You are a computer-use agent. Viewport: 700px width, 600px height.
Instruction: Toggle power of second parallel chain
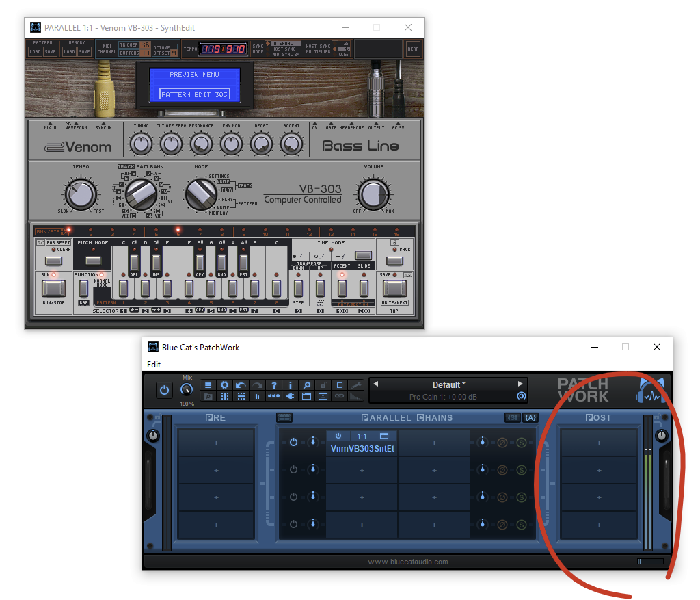[293, 469]
